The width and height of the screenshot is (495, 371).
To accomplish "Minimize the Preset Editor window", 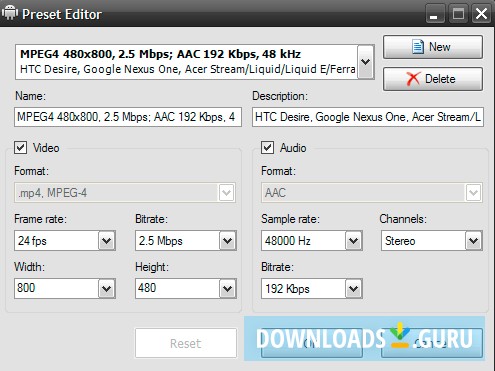I will [x=435, y=14].
